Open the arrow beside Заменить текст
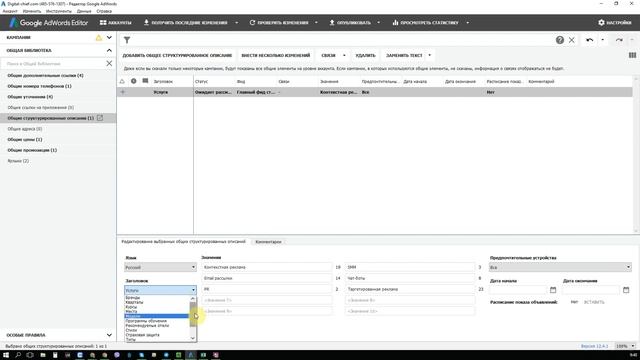 429,55
